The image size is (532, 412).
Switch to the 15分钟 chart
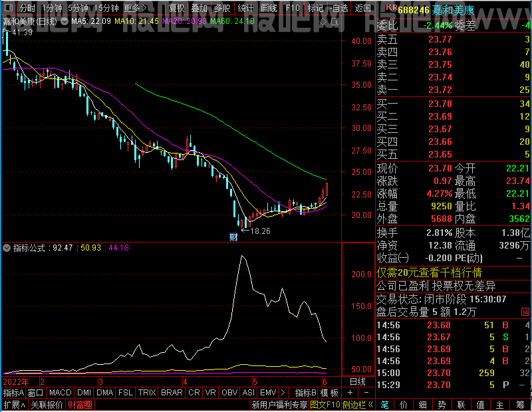pyautogui.click(x=106, y=8)
